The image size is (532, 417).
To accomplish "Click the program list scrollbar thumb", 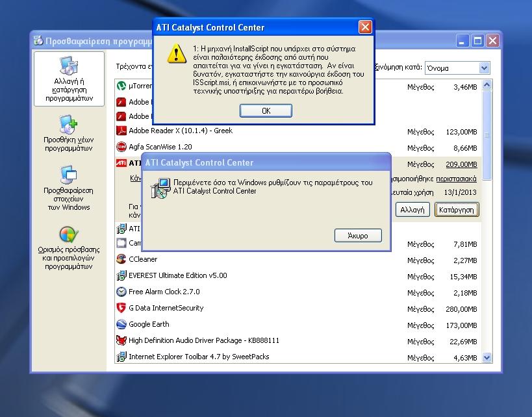I will (x=487, y=135).
